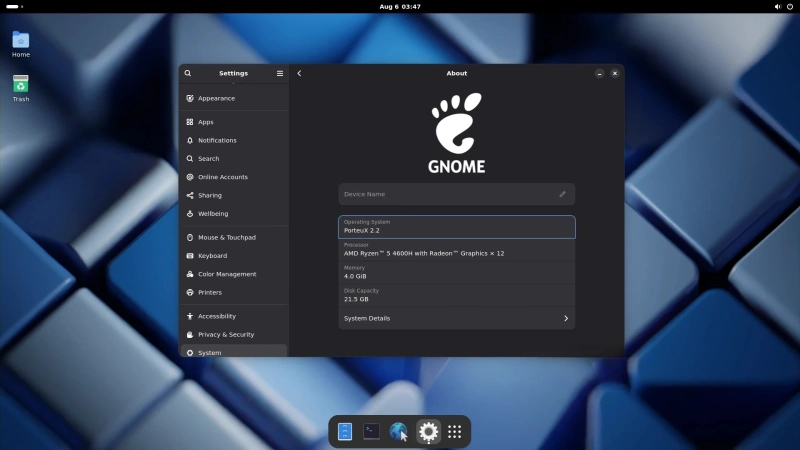The height and width of the screenshot is (450, 800).
Task: Click the Privacy & Security icon
Action: (x=190, y=335)
